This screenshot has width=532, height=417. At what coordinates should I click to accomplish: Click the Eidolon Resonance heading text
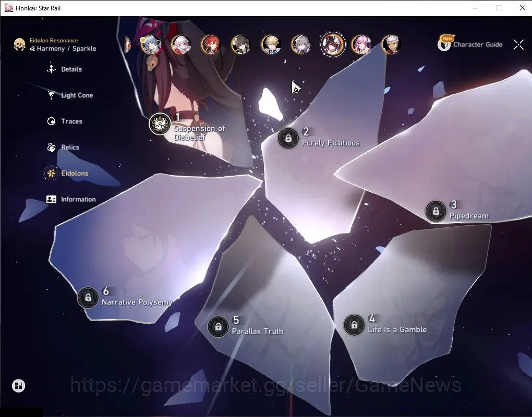click(x=54, y=40)
